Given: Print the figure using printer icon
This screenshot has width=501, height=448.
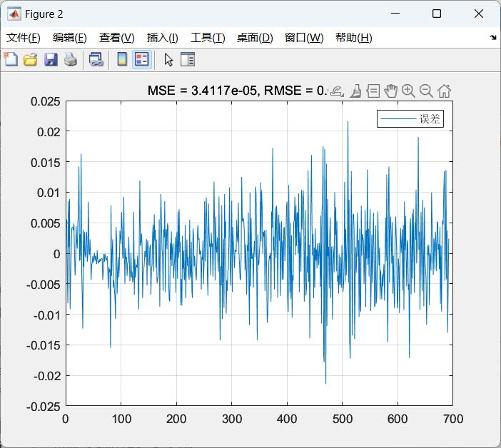Looking at the screenshot, I should [70, 60].
